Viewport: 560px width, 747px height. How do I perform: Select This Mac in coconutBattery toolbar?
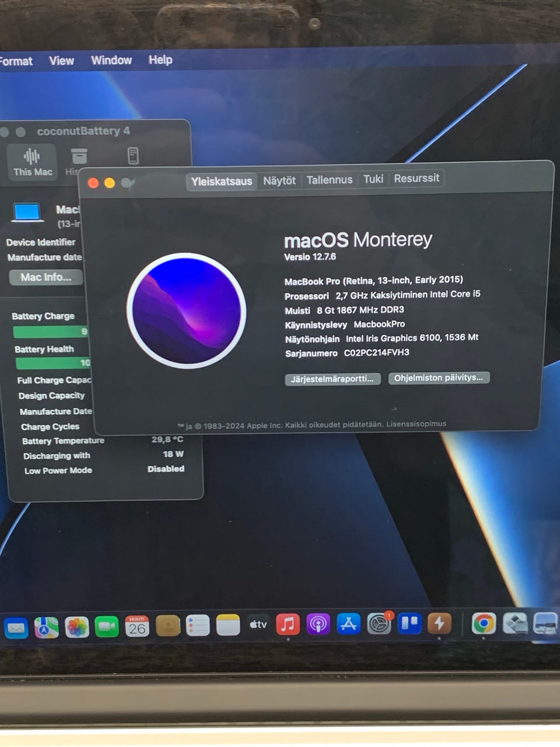tap(33, 162)
